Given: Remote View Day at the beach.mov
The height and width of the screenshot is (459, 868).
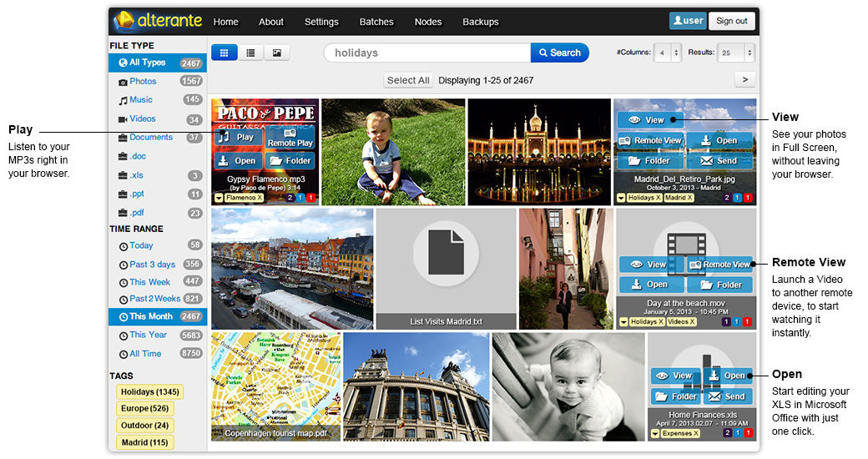Looking at the screenshot, I should click(x=720, y=265).
